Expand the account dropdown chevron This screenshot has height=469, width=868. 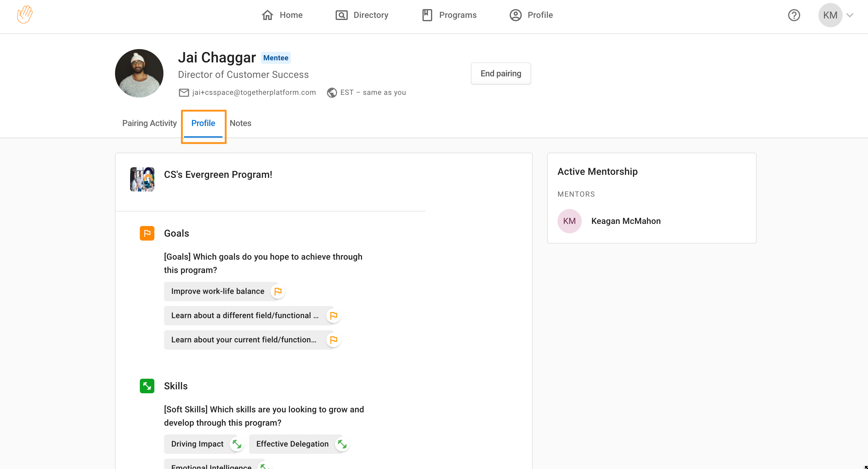point(850,15)
